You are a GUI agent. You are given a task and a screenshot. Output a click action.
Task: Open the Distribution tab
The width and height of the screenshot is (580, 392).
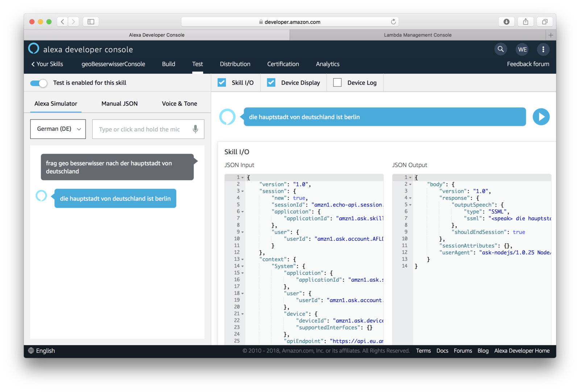coord(235,64)
